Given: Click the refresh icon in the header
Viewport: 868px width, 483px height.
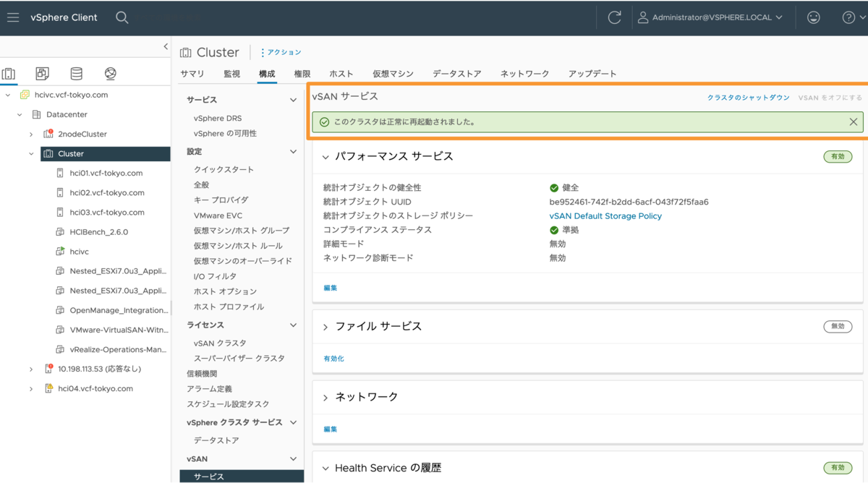Looking at the screenshot, I should pos(614,17).
